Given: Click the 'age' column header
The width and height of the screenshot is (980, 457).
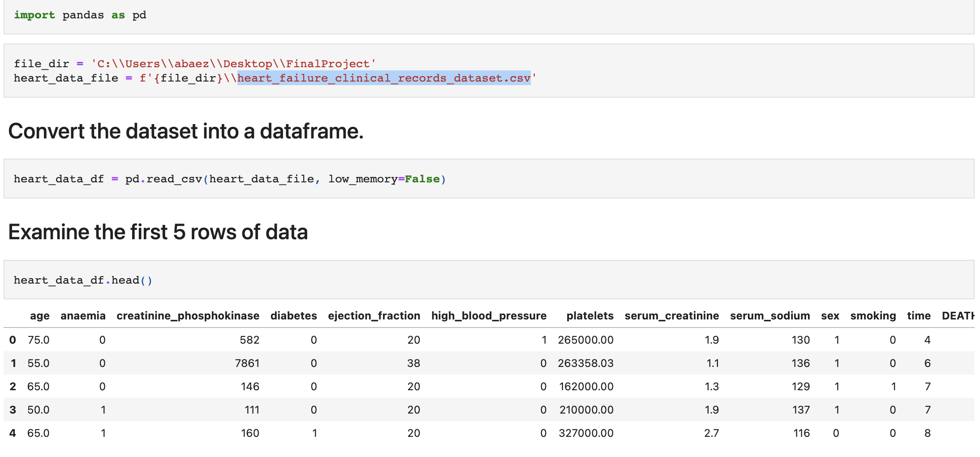Looking at the screenshot, I should [x=40, y=316].
